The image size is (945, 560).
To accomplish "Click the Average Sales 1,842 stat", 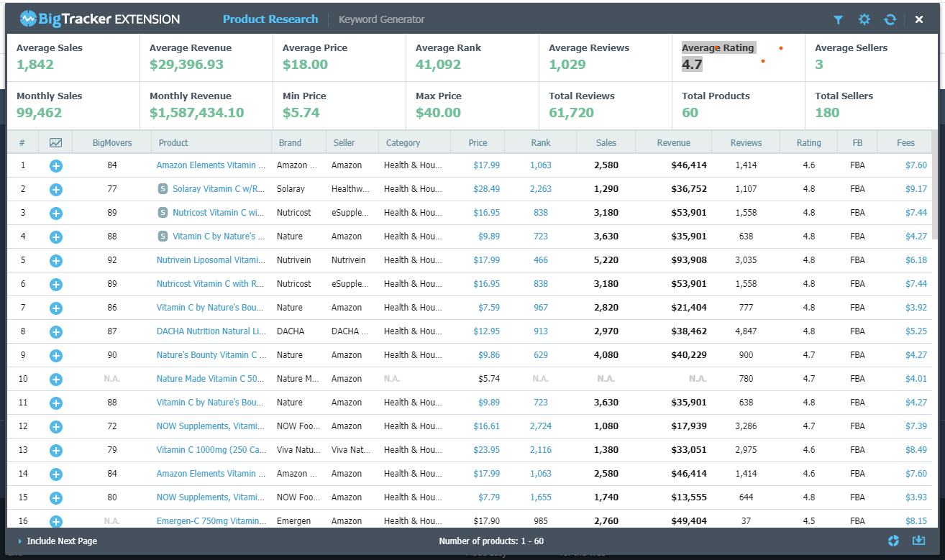I will tap(73, 57).
